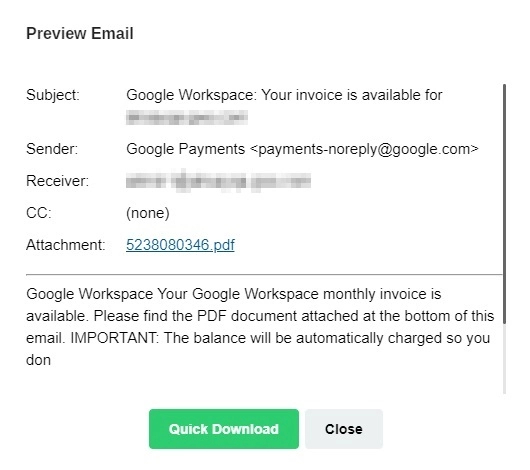Click the Quick Download button

224,429
